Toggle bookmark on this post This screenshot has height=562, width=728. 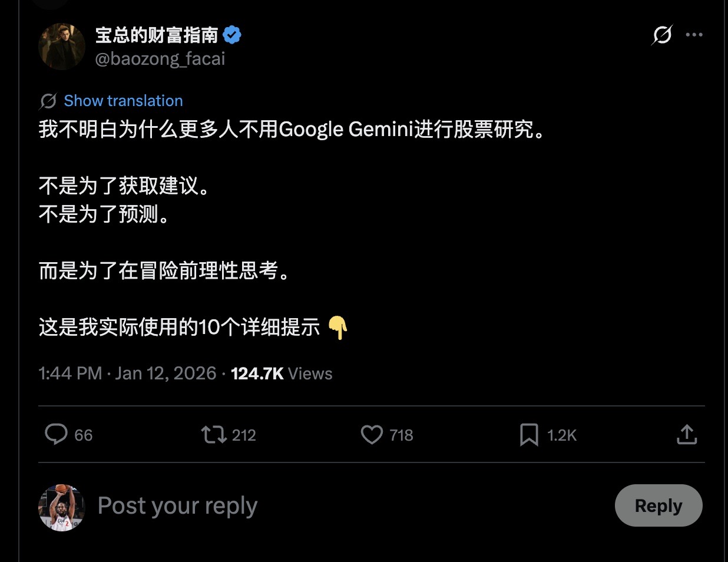[x=529, y=435]
